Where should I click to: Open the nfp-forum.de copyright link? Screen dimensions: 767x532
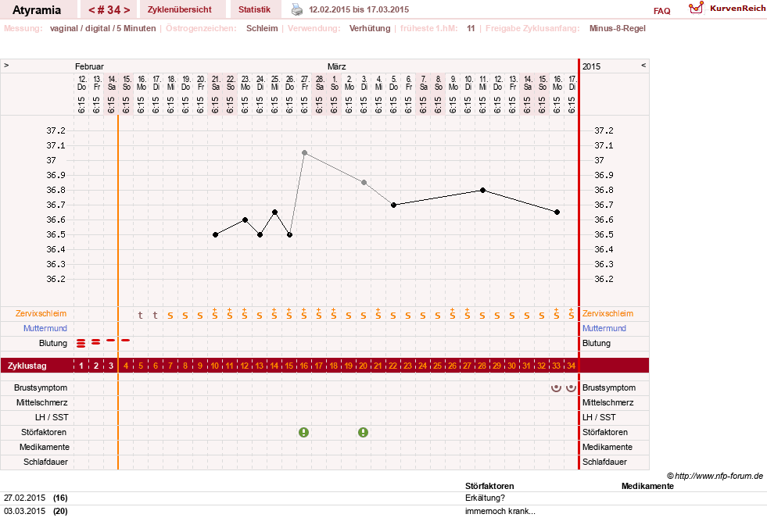[x=715, y=476]
